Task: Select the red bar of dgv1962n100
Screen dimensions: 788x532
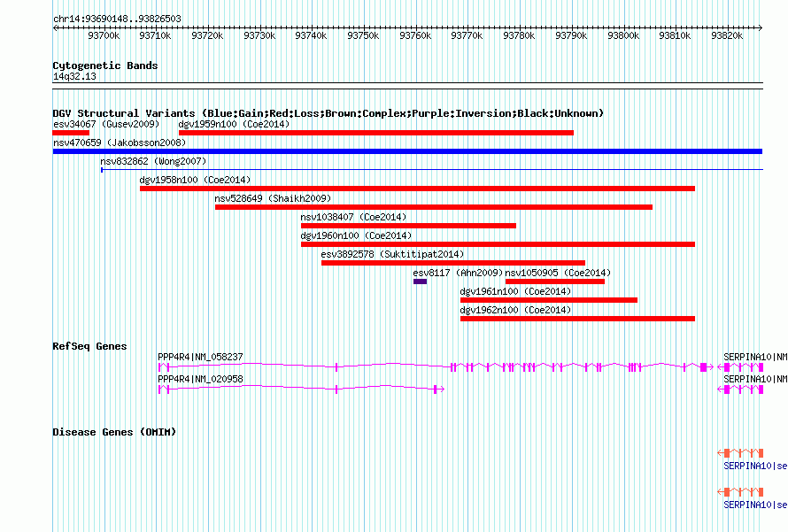Action: [x=577, y=319]
